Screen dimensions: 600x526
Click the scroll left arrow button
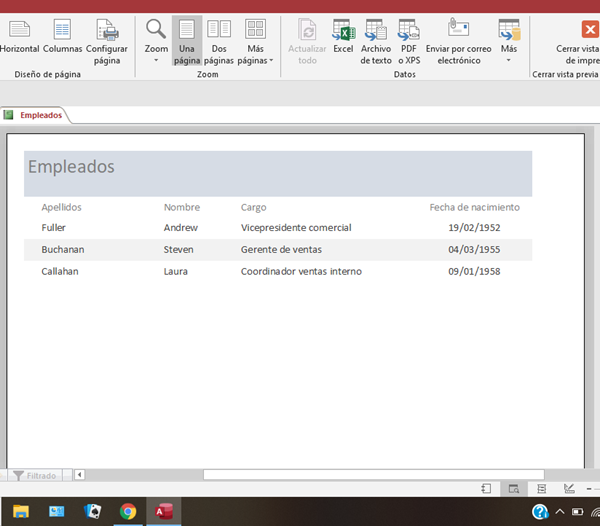click(x=80, y=475)
